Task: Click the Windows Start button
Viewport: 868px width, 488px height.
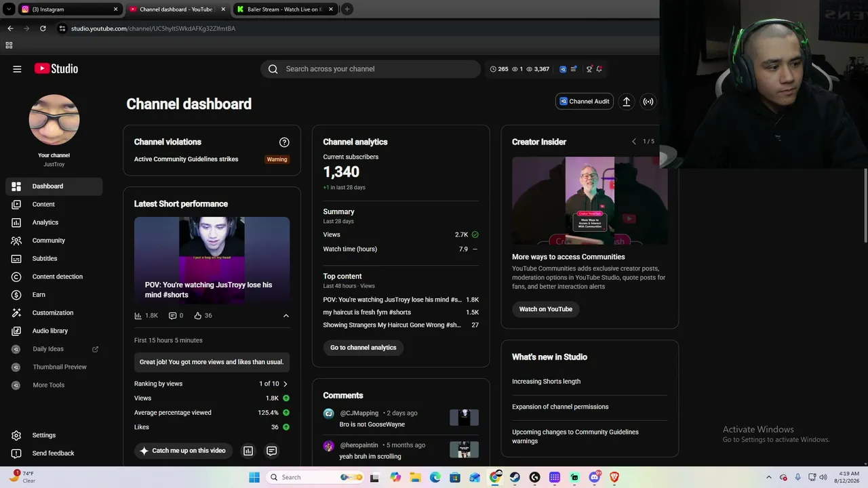Action: 254,477
